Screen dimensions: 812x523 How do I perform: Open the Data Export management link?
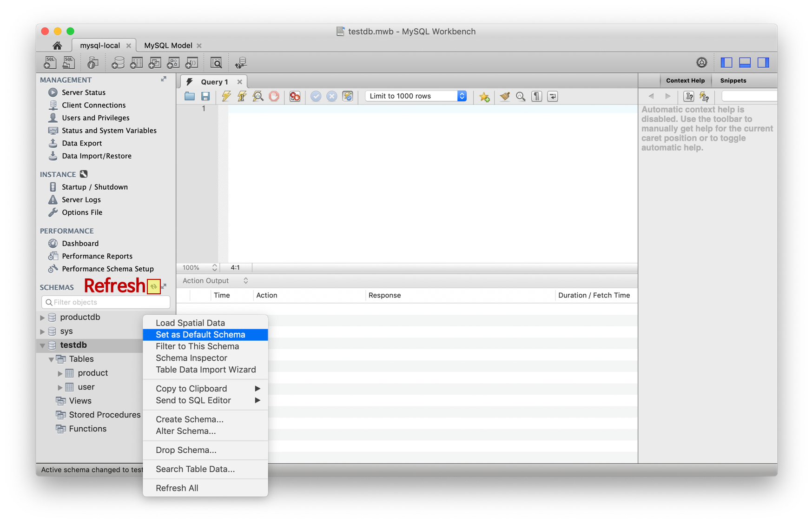(82, 143)
